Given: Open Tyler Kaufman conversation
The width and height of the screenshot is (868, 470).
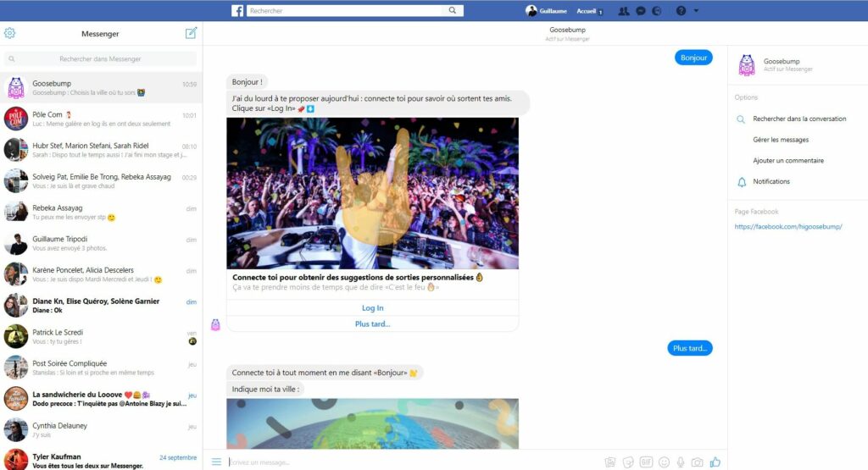Looking at the screenshot, I should [102, 459].
